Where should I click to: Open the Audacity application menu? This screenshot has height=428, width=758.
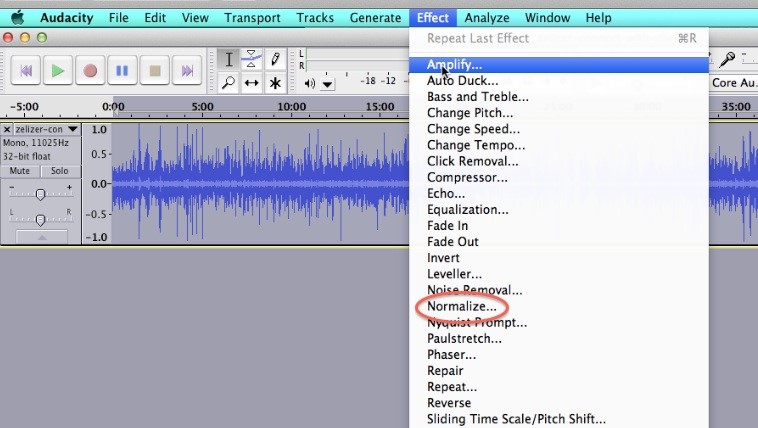point(67,18)
